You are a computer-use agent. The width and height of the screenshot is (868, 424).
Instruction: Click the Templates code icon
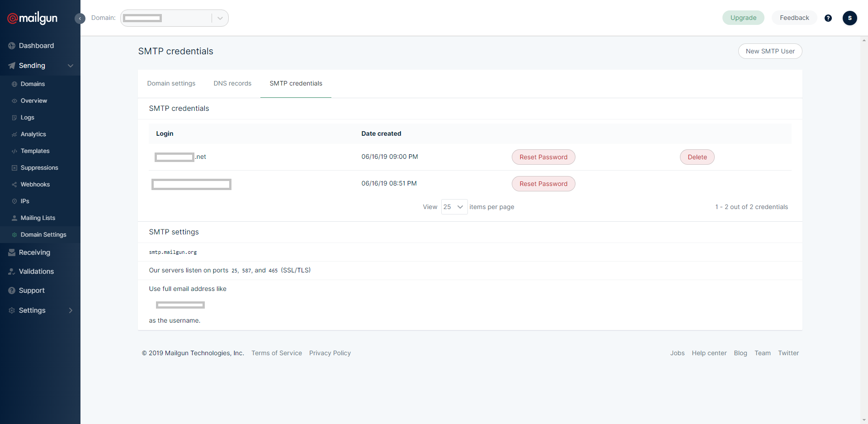[14, 151]
